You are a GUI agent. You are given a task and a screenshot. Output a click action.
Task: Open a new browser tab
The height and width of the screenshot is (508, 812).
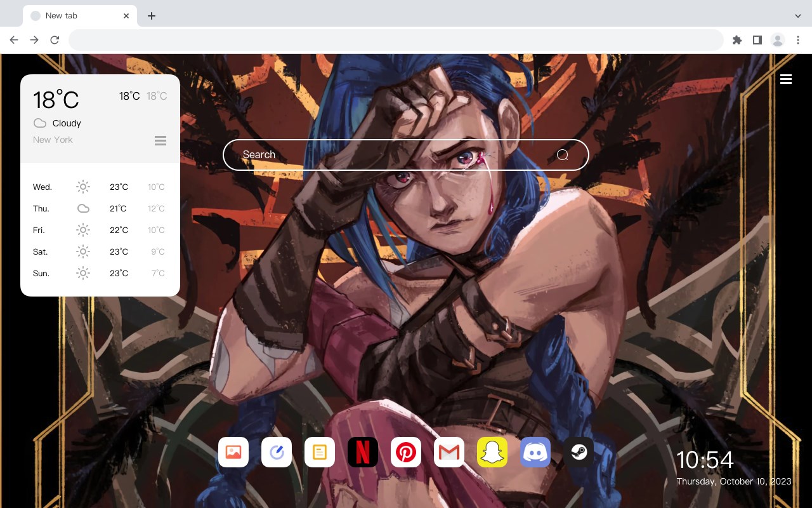point(151,16)
